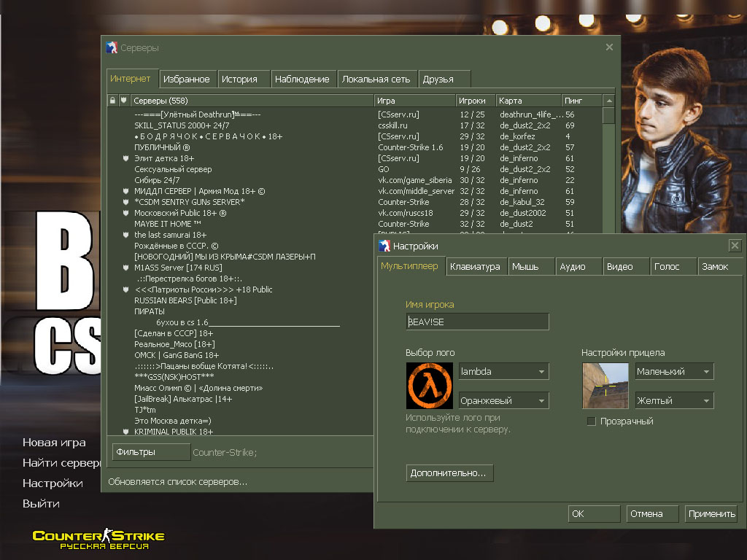This screenshot has height=560, width=747.
Task: Confirm settings with OK button
Action: click(x=594, y=514)
